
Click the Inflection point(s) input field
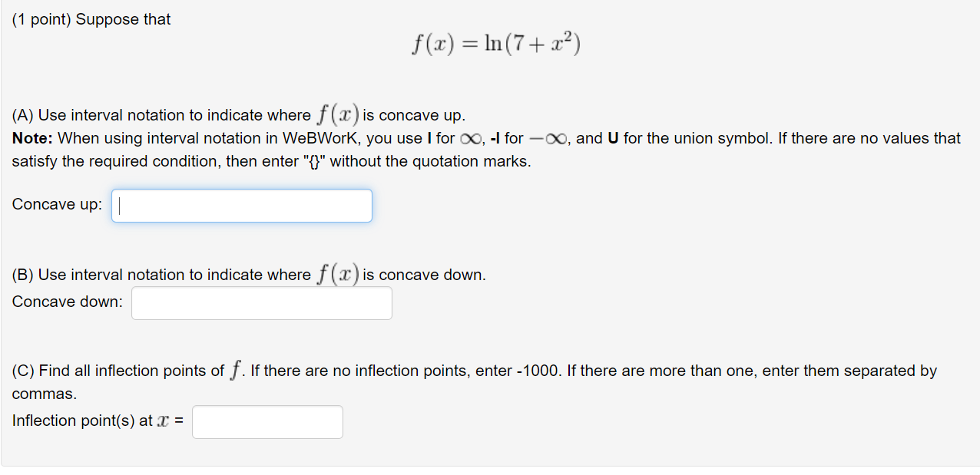(x=267, y=421)
